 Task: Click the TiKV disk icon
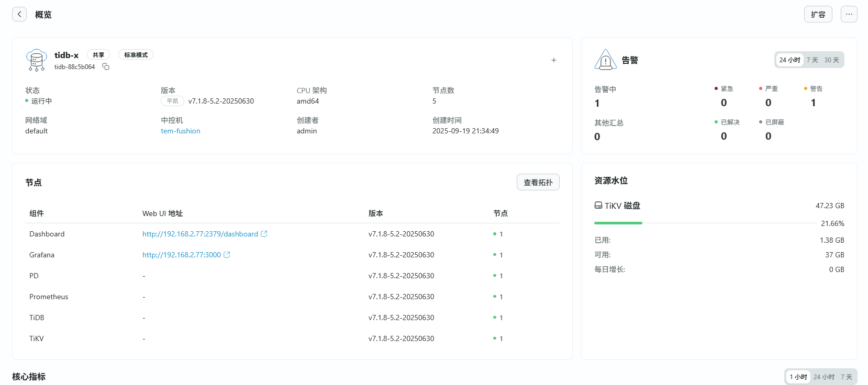(x=598, y=206)
